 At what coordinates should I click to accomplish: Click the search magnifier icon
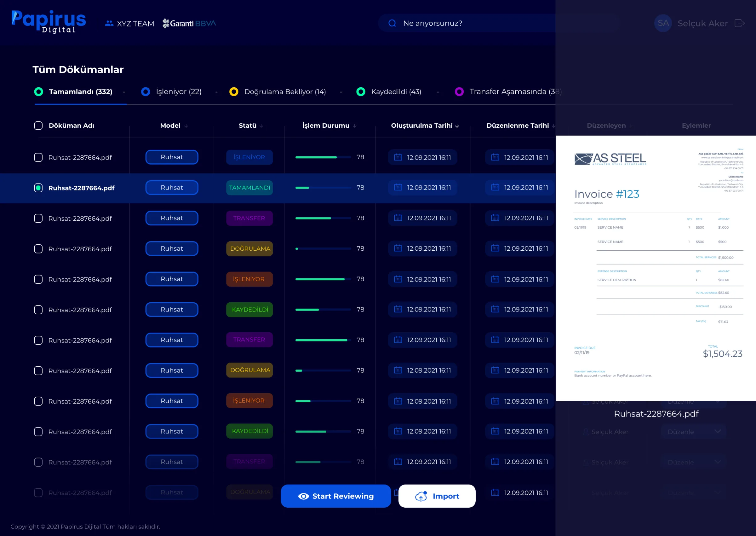click(392, 23)
